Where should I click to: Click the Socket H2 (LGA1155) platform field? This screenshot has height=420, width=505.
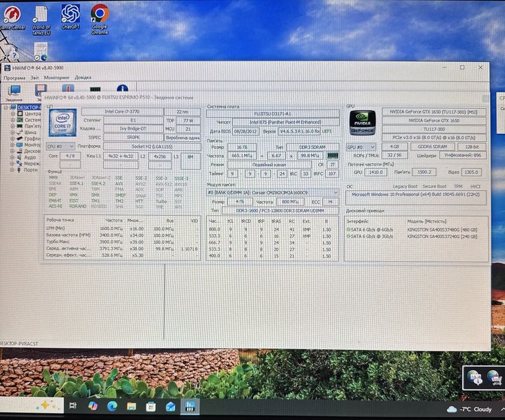click(152, 146)
